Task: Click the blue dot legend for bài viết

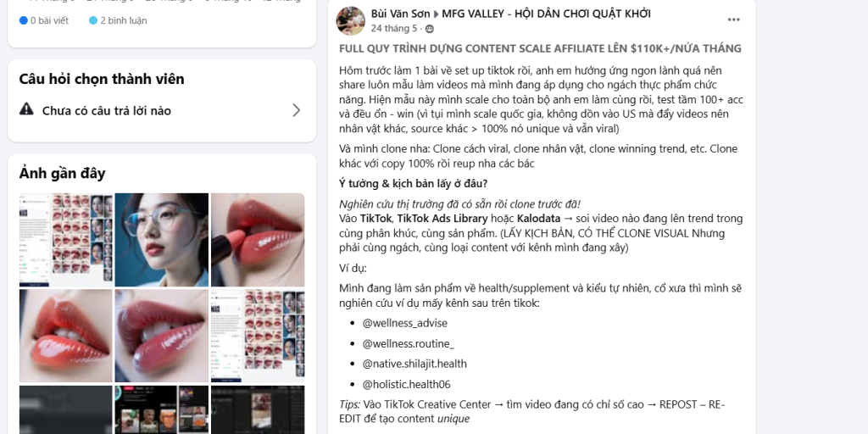Action: pos(23,20)
